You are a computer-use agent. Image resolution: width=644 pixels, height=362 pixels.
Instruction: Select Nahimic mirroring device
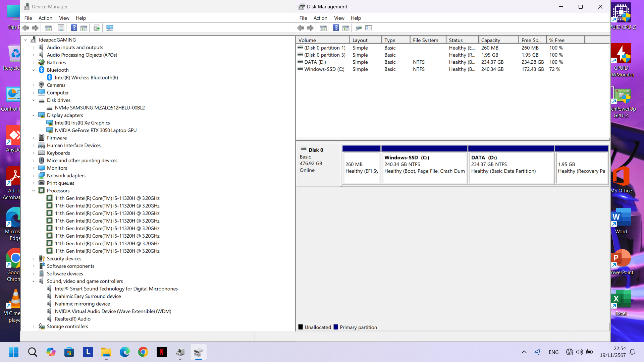coord(82,304)
